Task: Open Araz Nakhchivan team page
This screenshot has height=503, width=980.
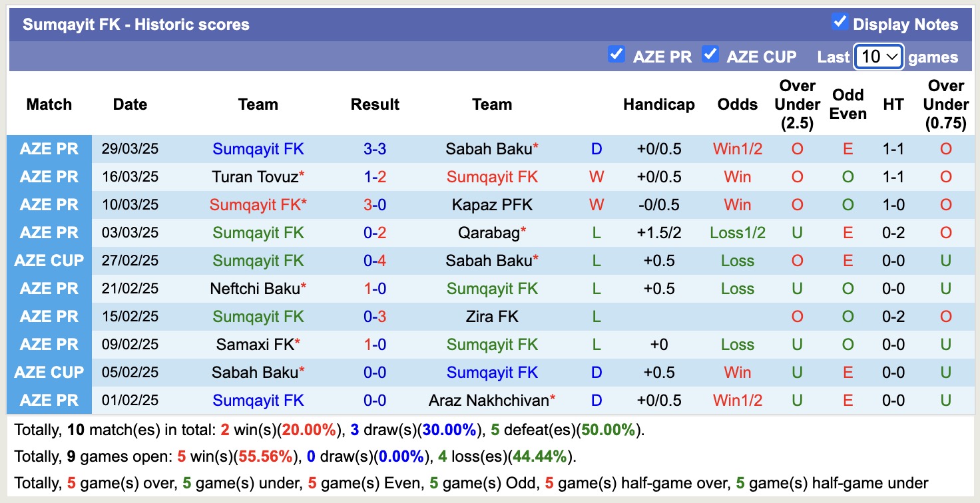Action: tap(489, 401)
